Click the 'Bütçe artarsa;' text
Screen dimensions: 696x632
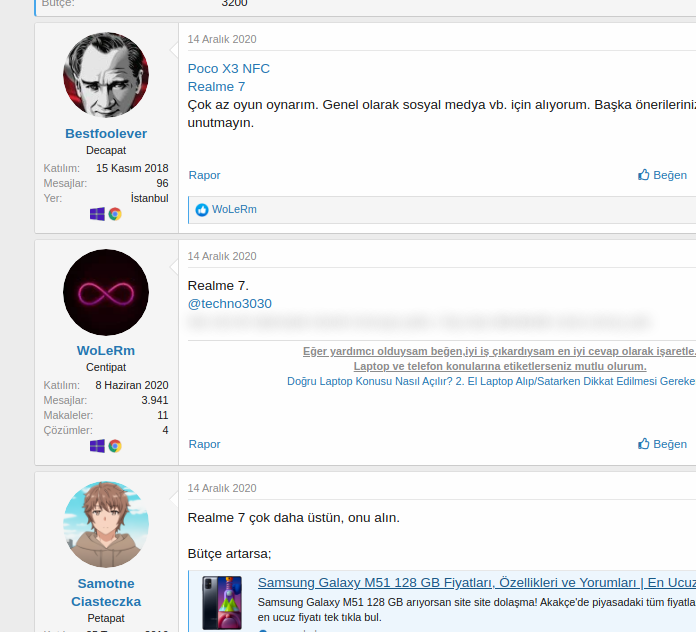coord(229,553)
